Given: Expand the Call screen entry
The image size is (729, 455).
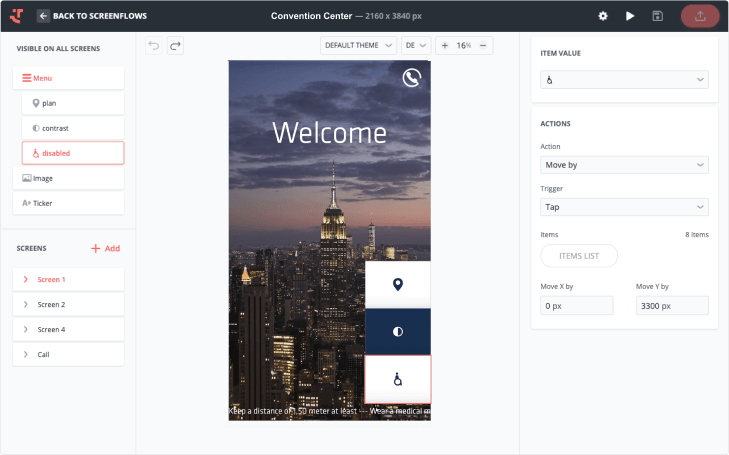Looking at the screenshot, I should coord(26,354).
